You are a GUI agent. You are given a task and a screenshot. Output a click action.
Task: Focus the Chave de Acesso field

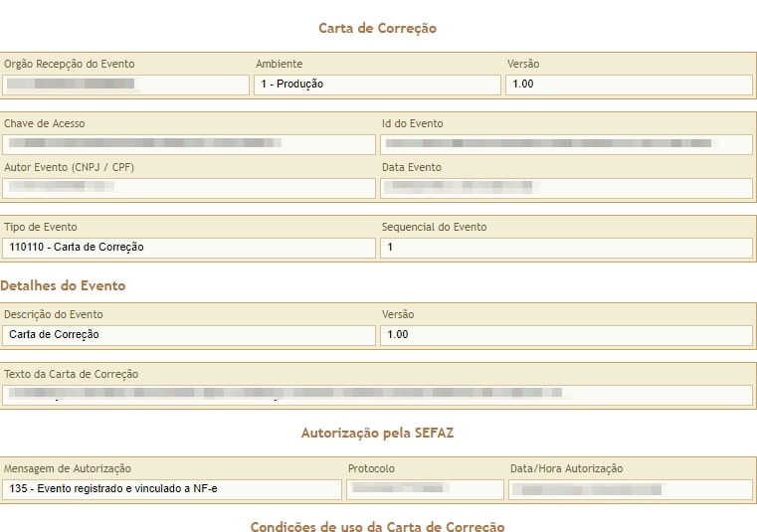tap(189, 144)
